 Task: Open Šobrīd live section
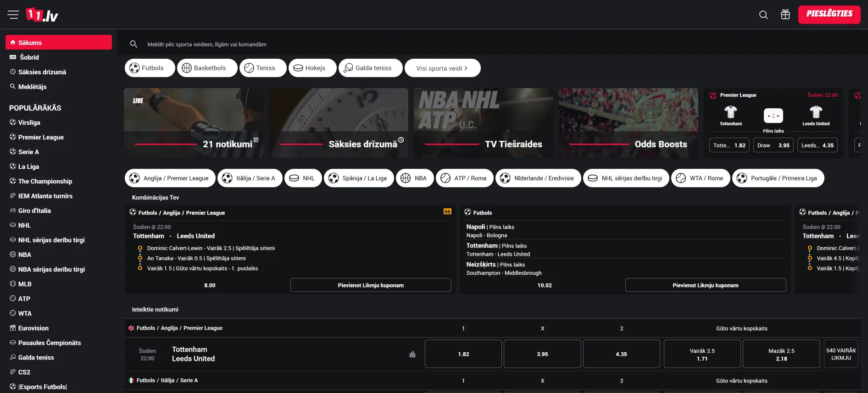59,57
